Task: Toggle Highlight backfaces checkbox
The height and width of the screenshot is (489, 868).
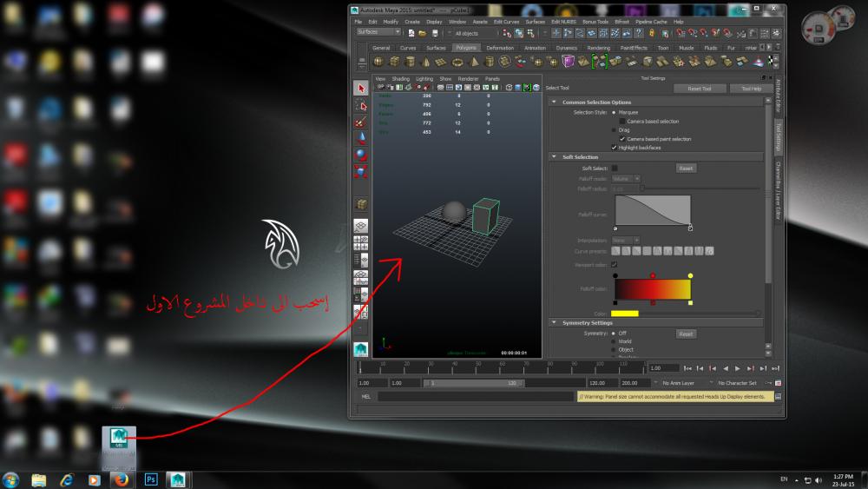Action: pyautogui.click(x=614, y=148)
